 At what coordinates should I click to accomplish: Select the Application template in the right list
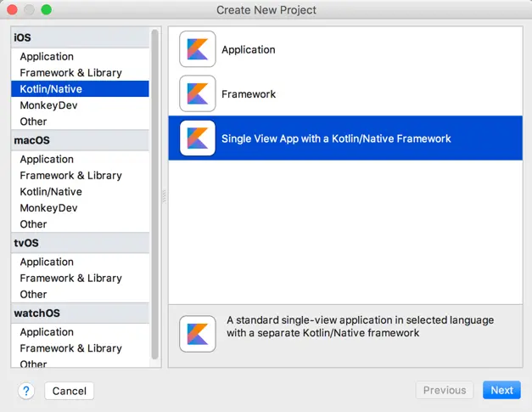(x=345, y=49)
